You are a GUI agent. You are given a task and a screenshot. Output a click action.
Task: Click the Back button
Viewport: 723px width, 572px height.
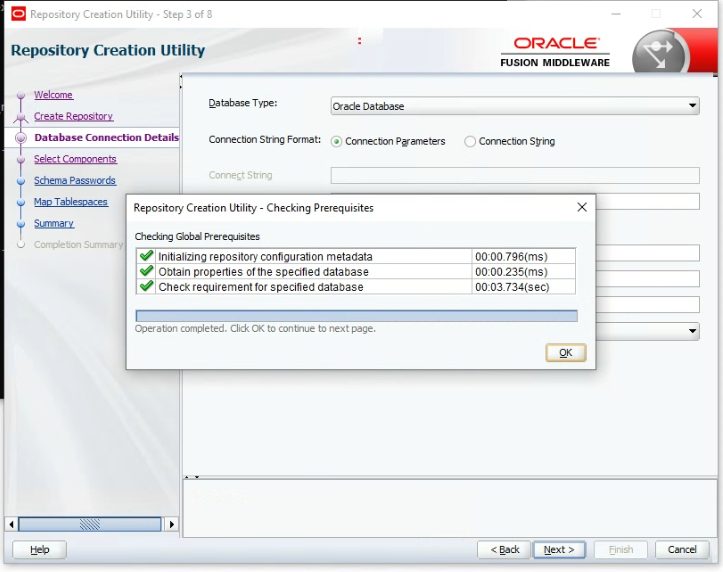point(504,549)
